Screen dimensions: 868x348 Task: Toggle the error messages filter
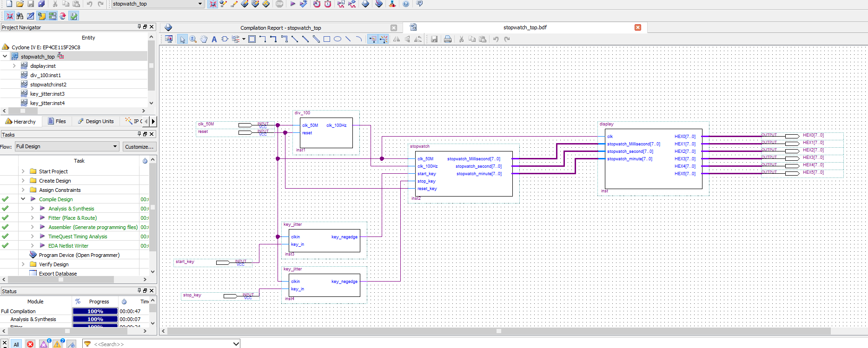[x=30, y=344]
